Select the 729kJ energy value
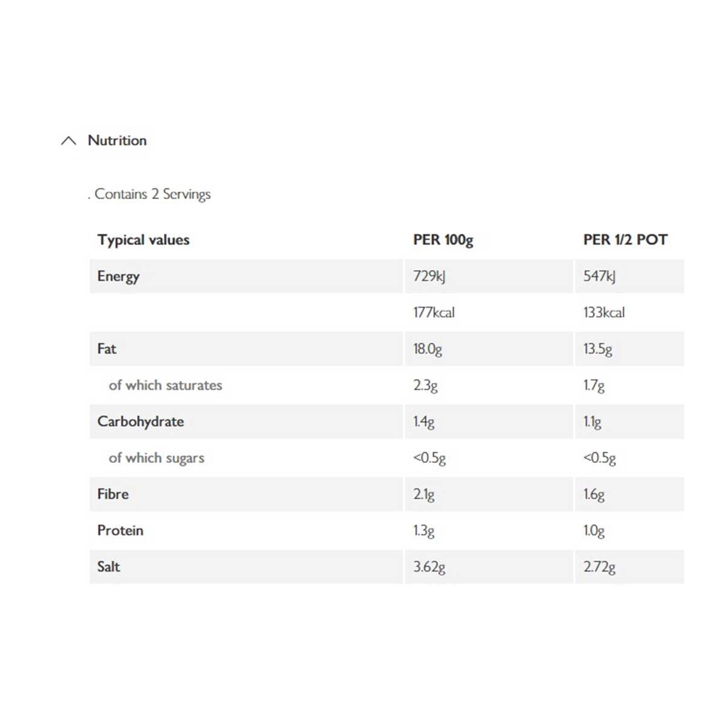728x728 pixels. point(429,276)
